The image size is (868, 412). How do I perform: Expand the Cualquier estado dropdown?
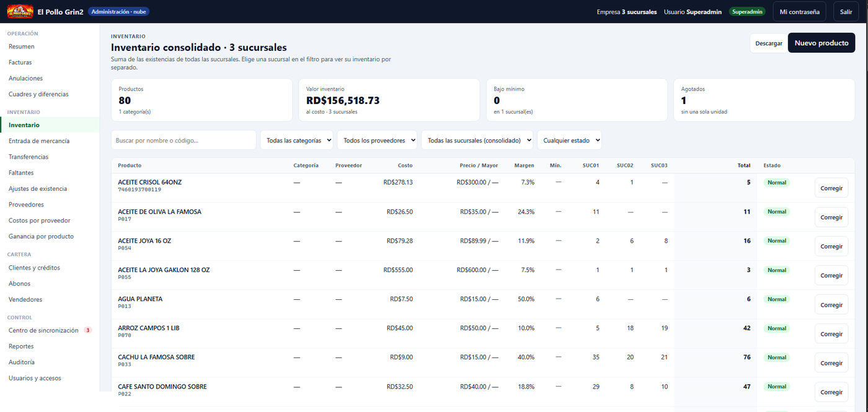(569, 140)
